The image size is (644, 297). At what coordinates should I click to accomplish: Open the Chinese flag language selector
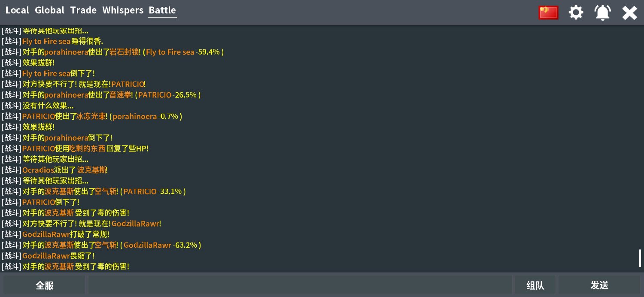tap(548, 12)
